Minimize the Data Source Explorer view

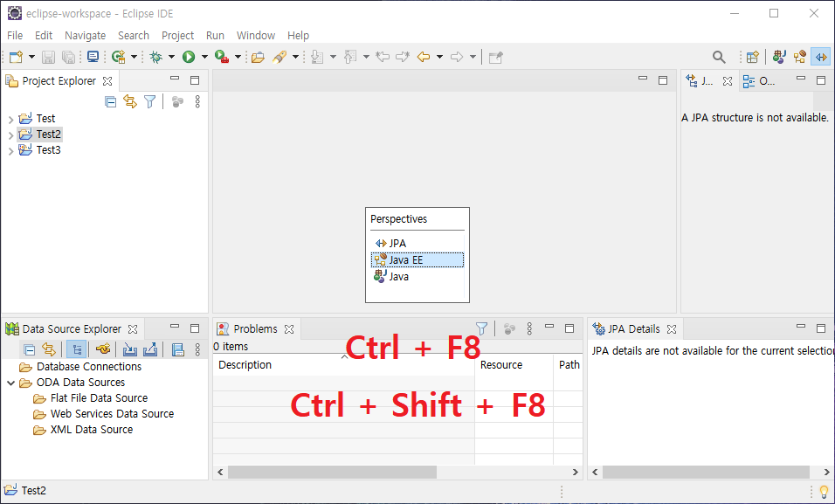[175, 327]
